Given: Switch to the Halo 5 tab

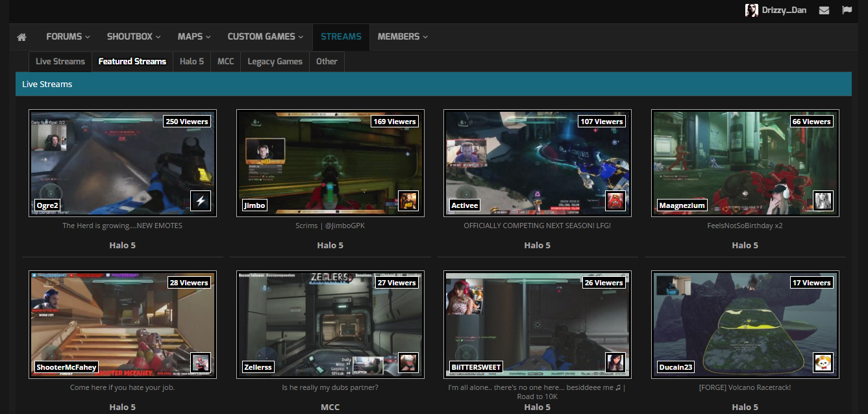Looking at the screenshot, I should coord(192,62).
